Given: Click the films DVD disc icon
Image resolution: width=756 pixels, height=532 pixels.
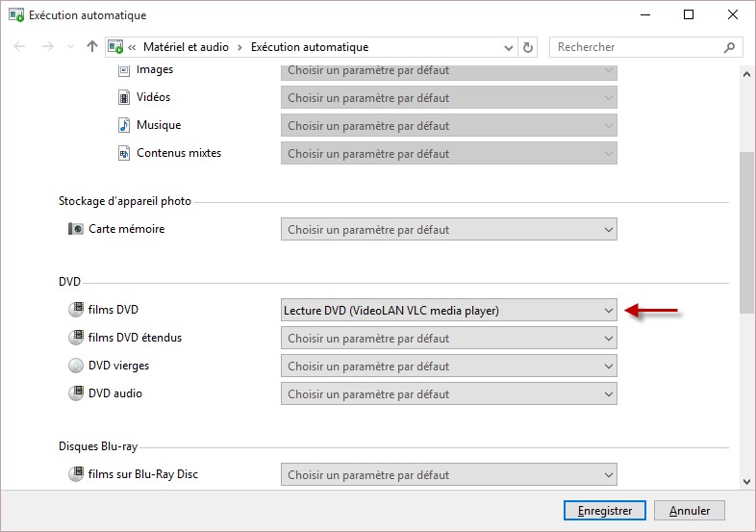Looking at the screenshot, I should point(76,310).
